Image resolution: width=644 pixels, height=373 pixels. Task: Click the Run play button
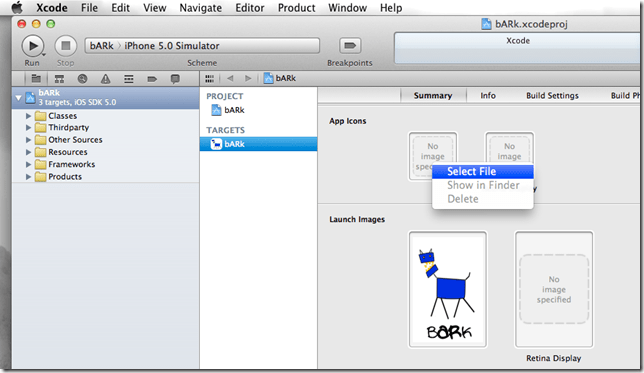click(x=32, y=46)
